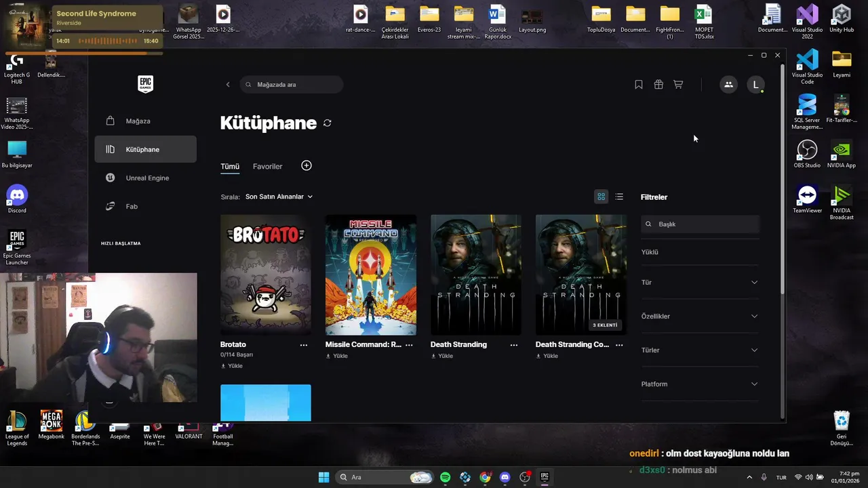Open the NVIDIA App desktop shortcut
Screen dimensions: 868x488
(x=842, y=154)
